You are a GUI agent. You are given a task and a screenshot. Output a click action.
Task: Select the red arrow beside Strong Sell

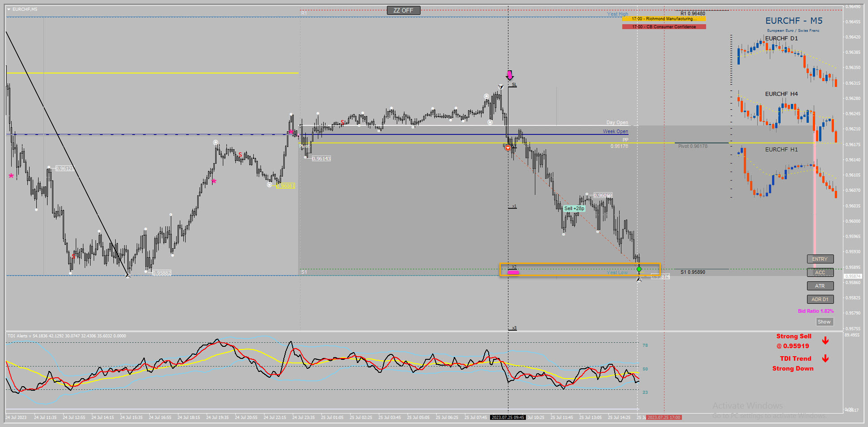click(825, 341)
